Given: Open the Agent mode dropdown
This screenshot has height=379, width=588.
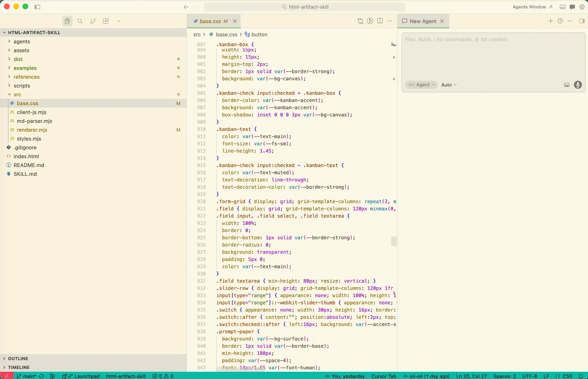Looking at the screenshot, I should coord(422,85).
